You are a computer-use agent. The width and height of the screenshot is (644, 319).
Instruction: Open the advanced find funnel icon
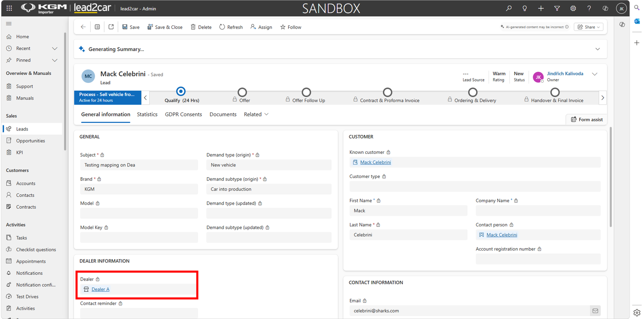557,8
